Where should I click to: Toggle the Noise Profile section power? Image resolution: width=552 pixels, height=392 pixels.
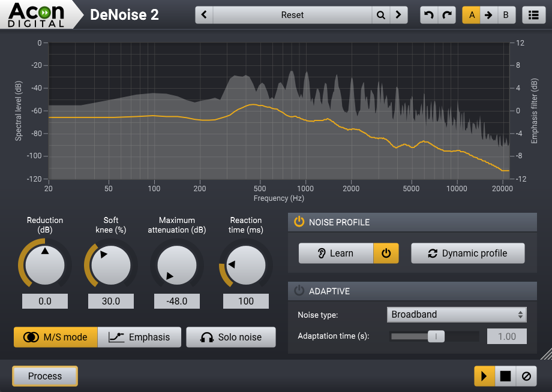(299, 222)
